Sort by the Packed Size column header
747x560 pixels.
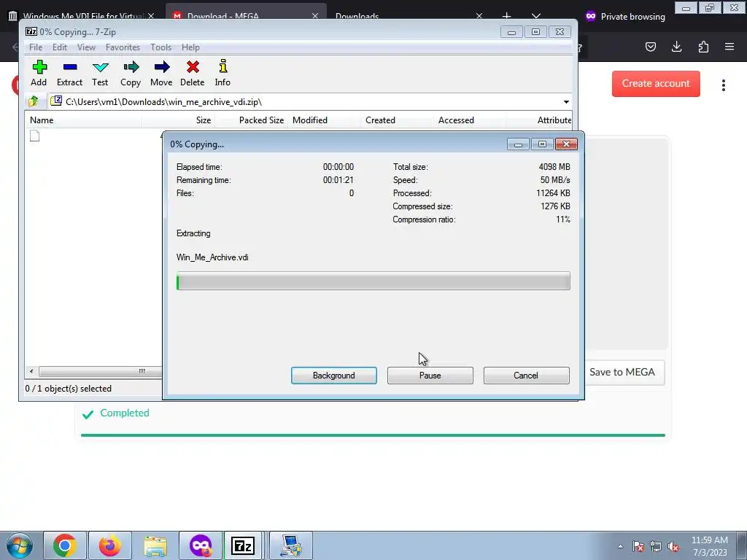(251, 120)
